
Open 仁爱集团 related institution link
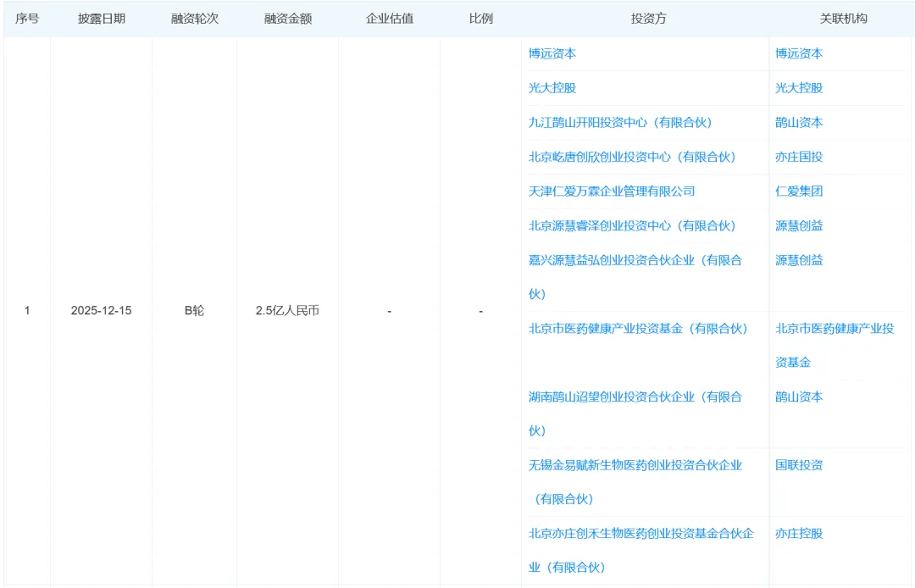coord(799,191)
